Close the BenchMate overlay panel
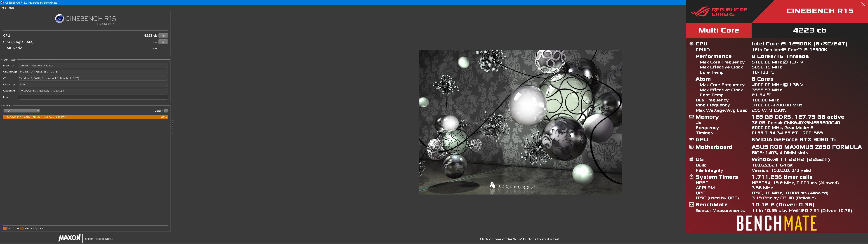 tap(863, 5)
